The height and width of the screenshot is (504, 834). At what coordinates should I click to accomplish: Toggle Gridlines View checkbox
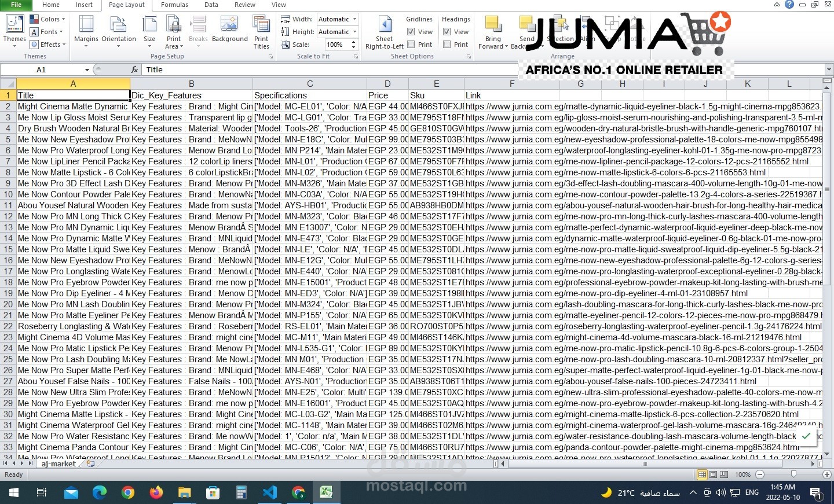coord(411,32)
